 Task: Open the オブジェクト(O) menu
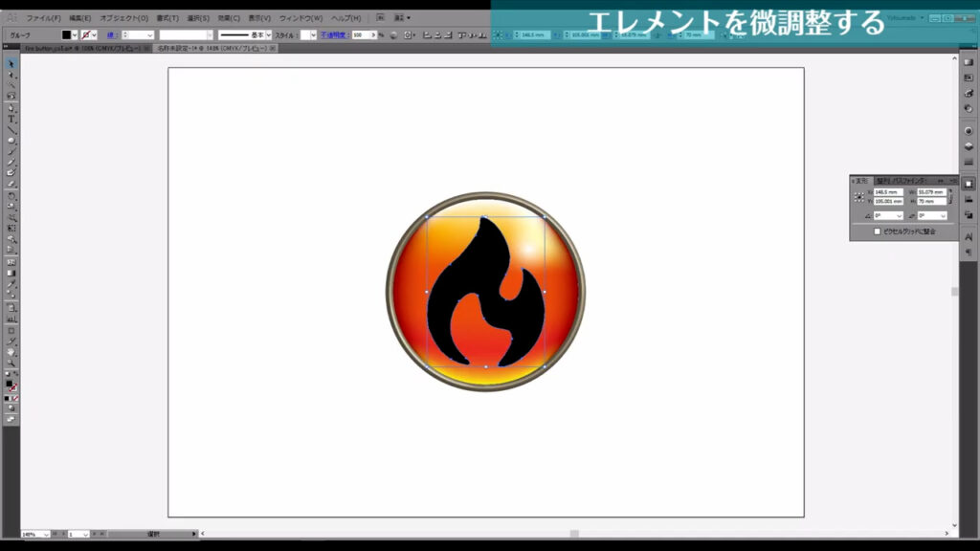point(123,18)
